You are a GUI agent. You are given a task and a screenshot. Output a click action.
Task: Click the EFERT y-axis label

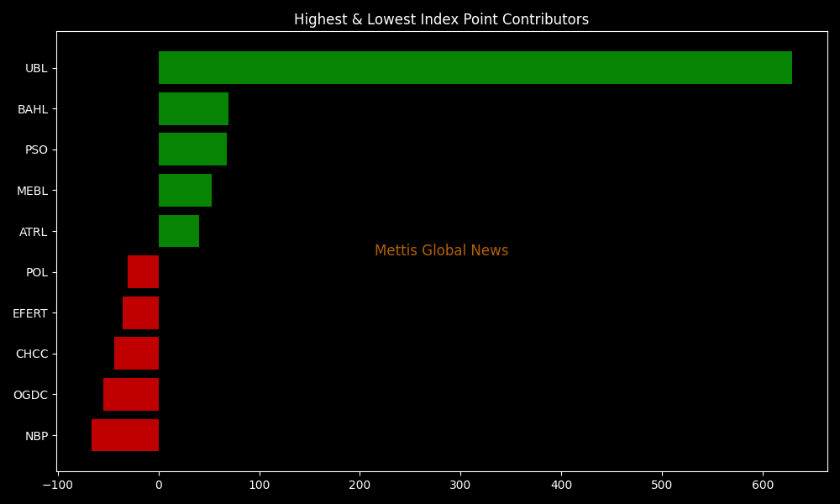(x=30, y=313)
